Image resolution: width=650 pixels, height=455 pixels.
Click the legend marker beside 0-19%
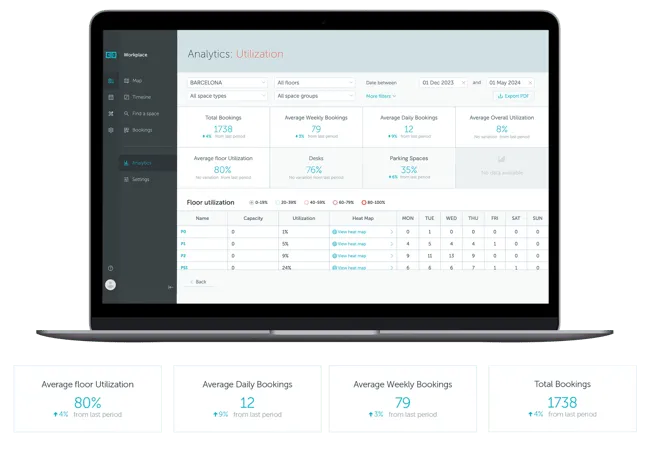(x=251, y=203)
